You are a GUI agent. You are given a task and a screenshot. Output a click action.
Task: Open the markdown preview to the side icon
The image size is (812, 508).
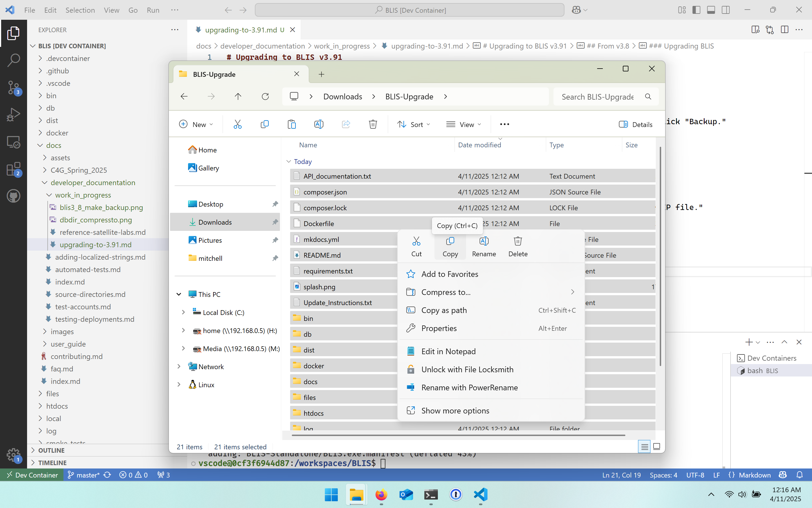[x=755, y=30]
